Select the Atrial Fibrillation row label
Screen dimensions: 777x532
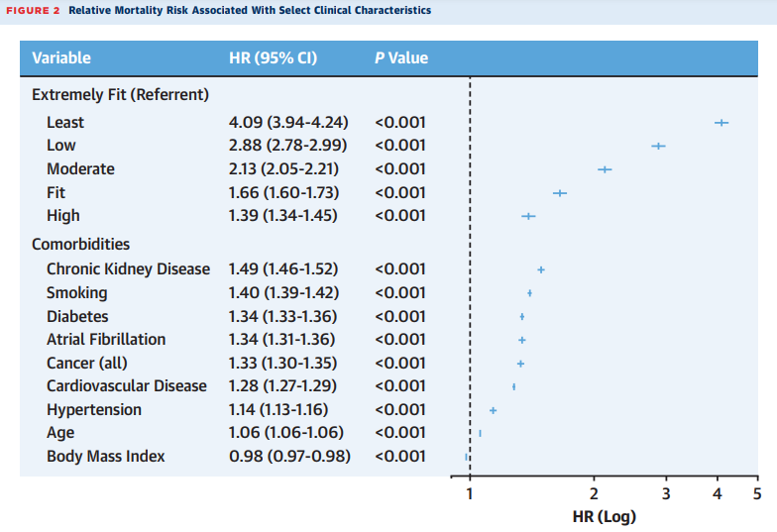[x=106, y=340]
